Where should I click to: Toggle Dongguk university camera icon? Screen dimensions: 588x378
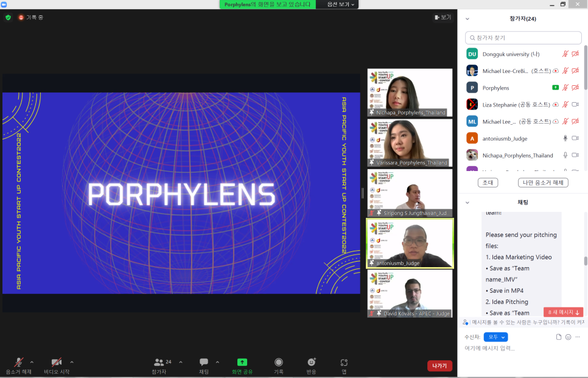575,54
